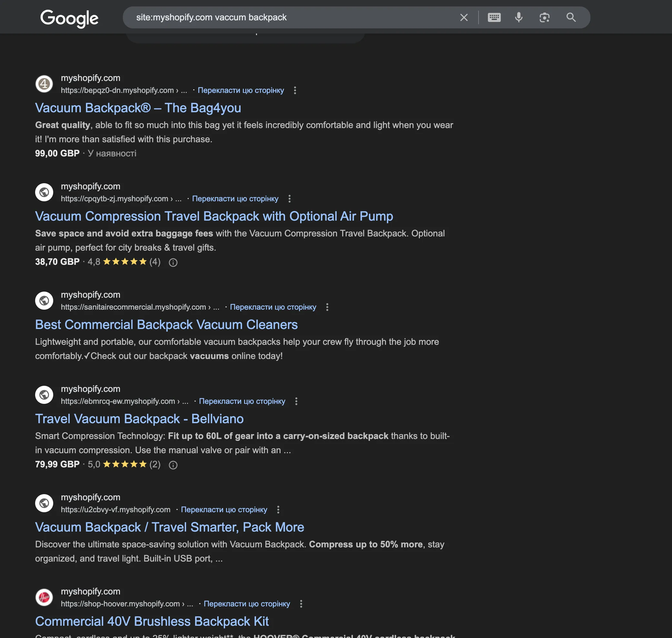This screenshot has height=638, width=672.
Task: Open three-dot menu for cpqytb-zj result
Action: pyautogui.click(x=289, y=199)
